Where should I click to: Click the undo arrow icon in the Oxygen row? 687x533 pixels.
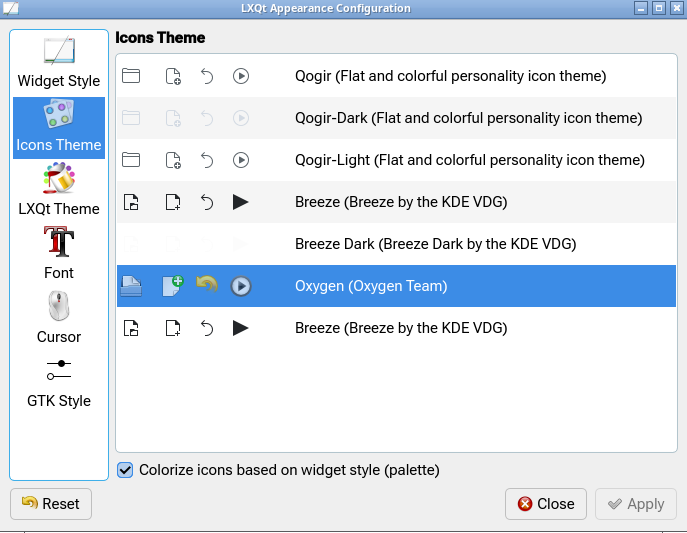pyautogui.click(x=207, y=287)
